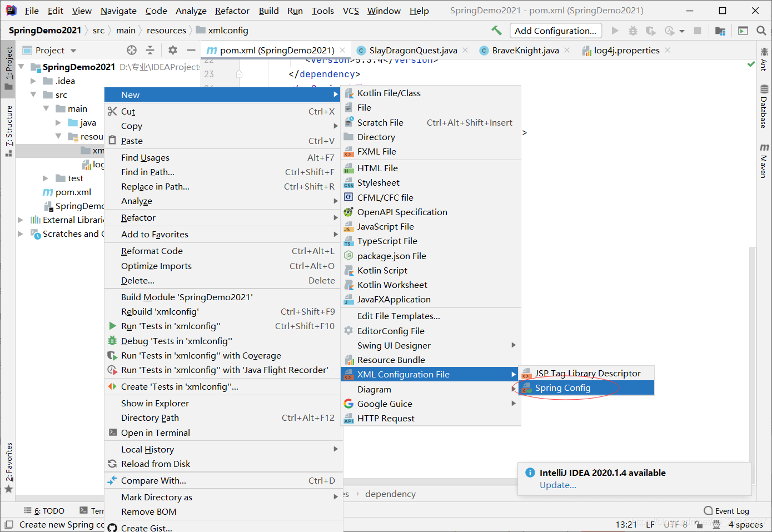The height and width of the screenshot is (532, 772).
Task: Switch to BraveKnight.java tab
Action: [525, 51]
